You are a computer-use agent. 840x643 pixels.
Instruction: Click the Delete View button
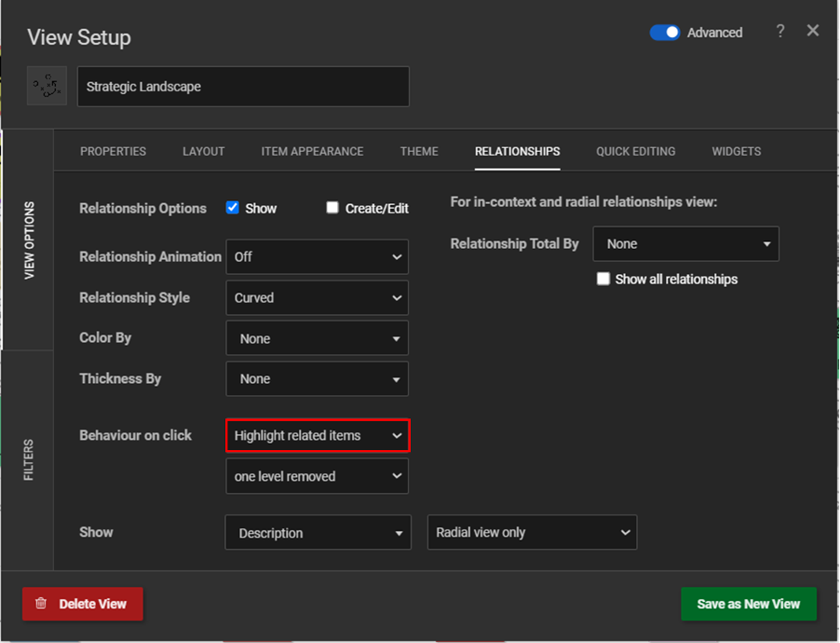83,604
